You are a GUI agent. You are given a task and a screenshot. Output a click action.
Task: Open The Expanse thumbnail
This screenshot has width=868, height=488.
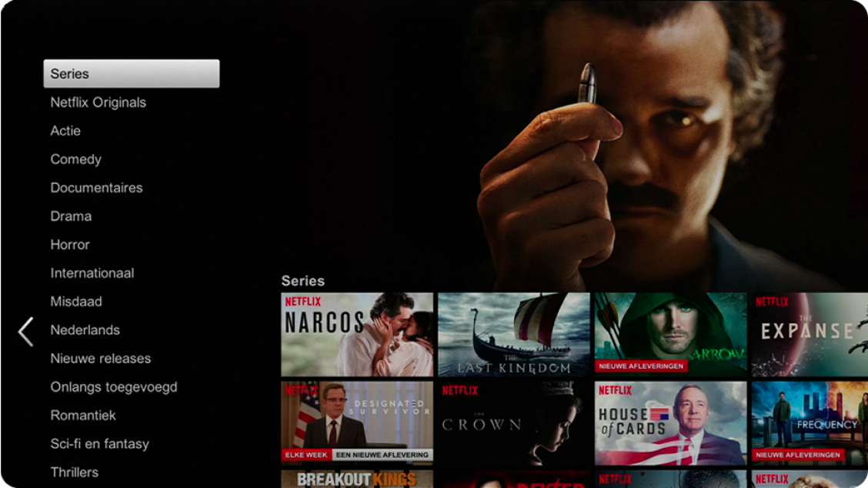click(x=810, y=335)
